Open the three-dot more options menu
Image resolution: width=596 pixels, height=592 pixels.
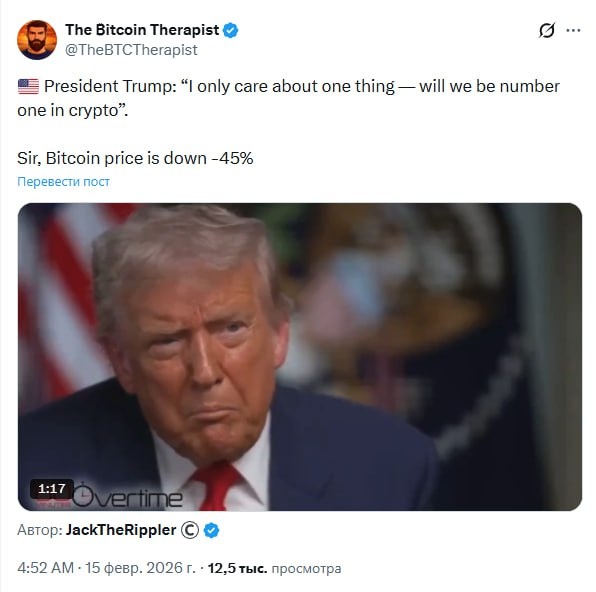573,30
